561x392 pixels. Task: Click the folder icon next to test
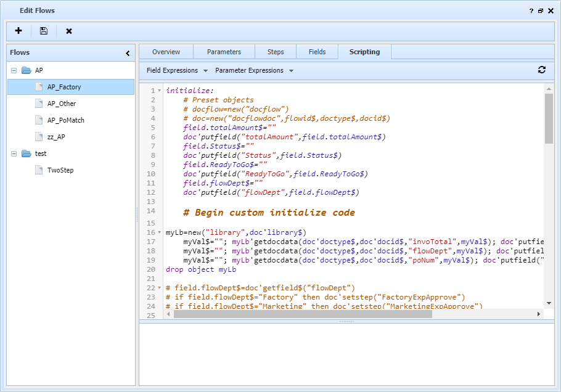tap(27, 153)
